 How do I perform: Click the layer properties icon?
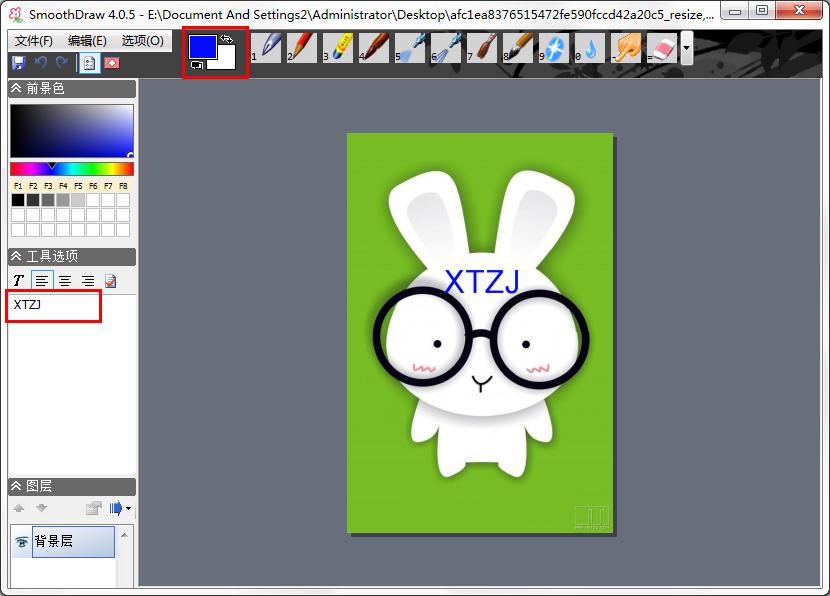point(93,509)
